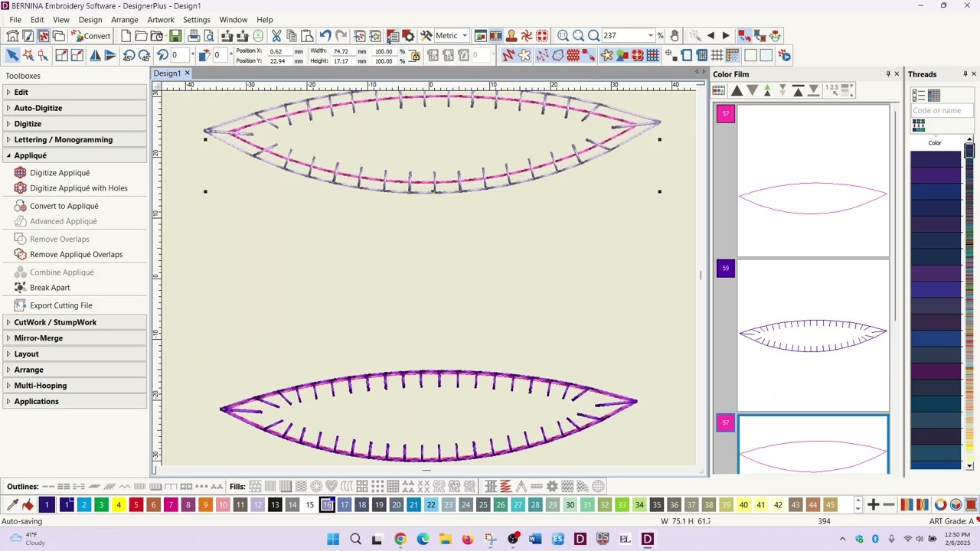
Task: Open File Explorer from taskbar
Action: pos(446,540)
